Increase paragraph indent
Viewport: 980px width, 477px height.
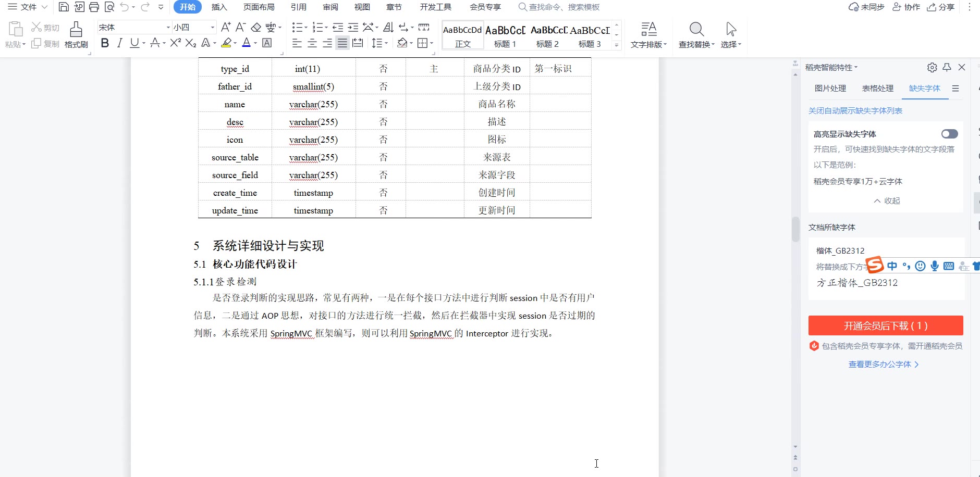353,27
